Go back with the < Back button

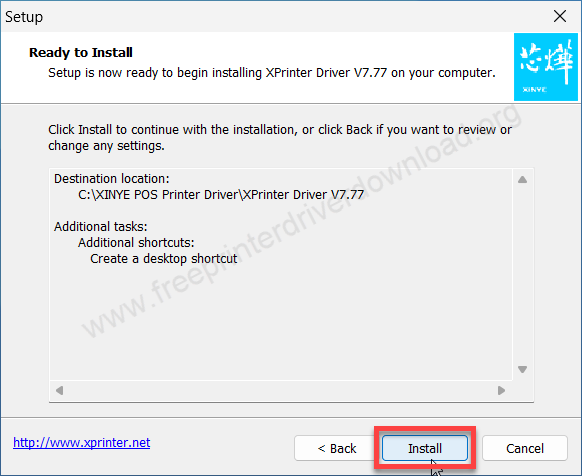point(337,448)
